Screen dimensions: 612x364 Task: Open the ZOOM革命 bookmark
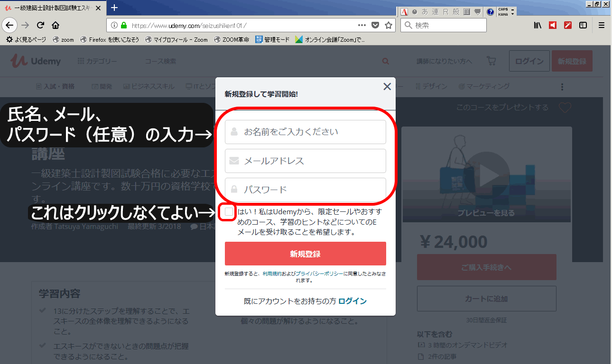(x=232, y=40)
